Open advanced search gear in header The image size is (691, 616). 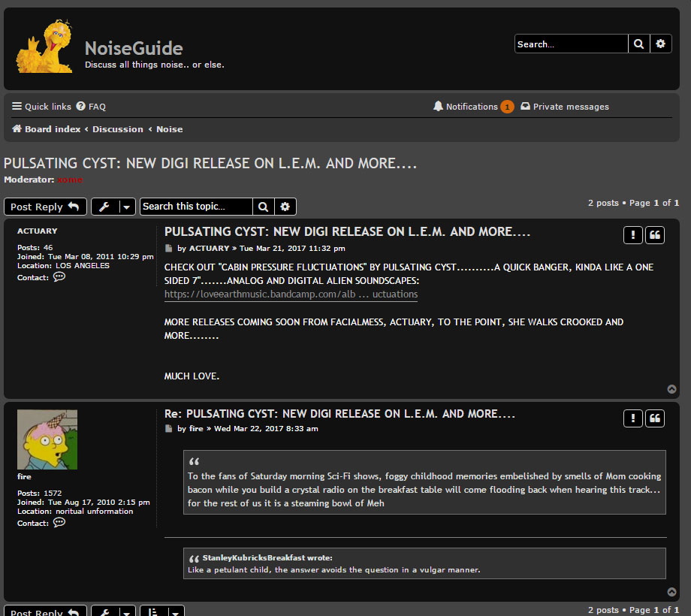tap(660, 44)
